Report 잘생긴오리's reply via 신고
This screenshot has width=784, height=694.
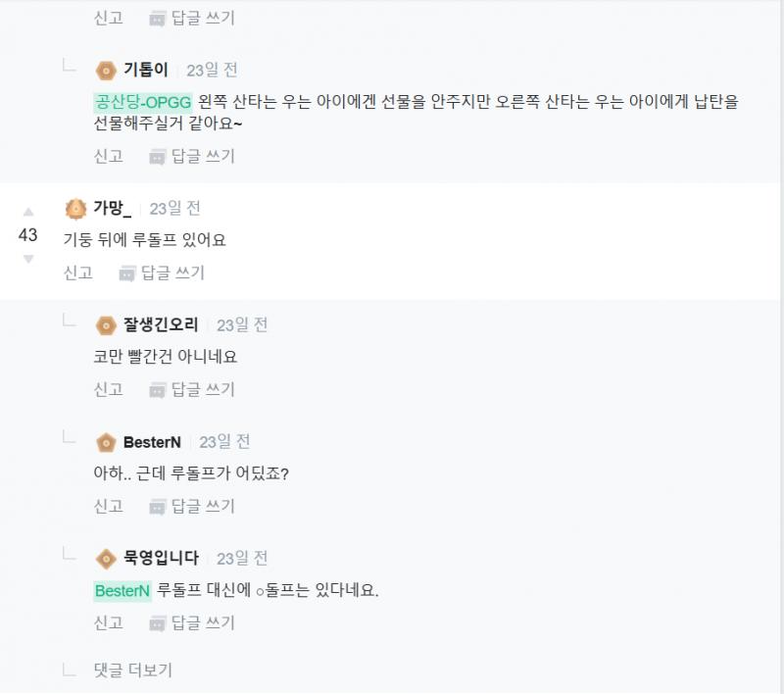[108, 389]
